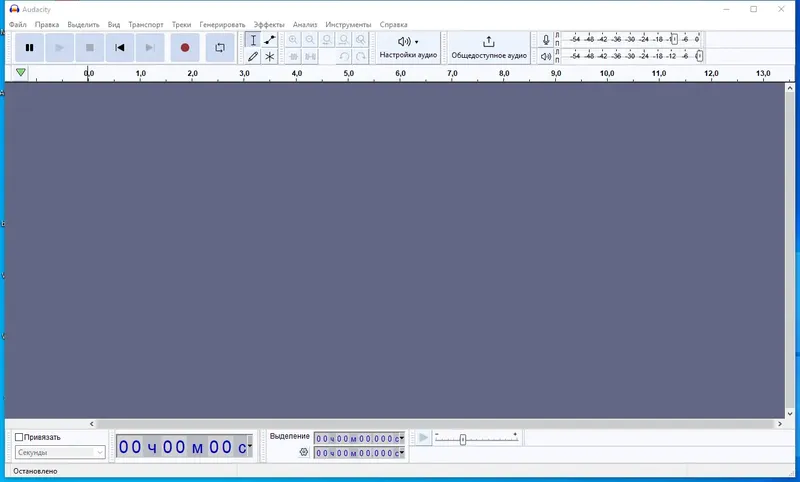Click the vertical scrollbar down arrow
The height and width of the screenshot is (482, 800).
click(x=790, y=414)
